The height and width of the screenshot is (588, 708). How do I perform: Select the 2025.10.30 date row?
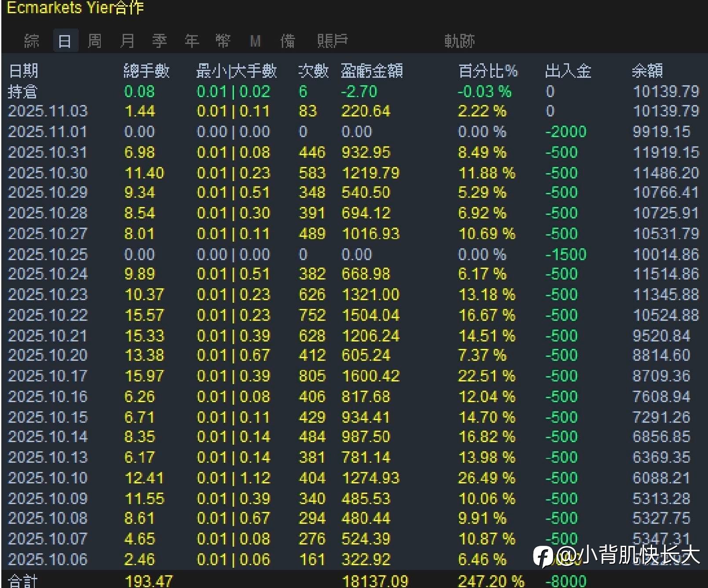[x=354, y=173]
